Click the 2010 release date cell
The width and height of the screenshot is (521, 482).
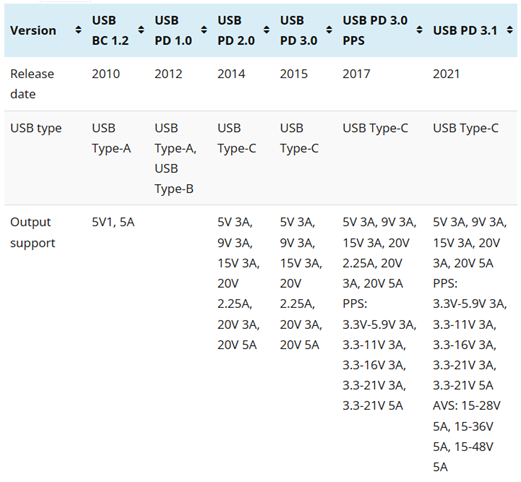[106, 74]
